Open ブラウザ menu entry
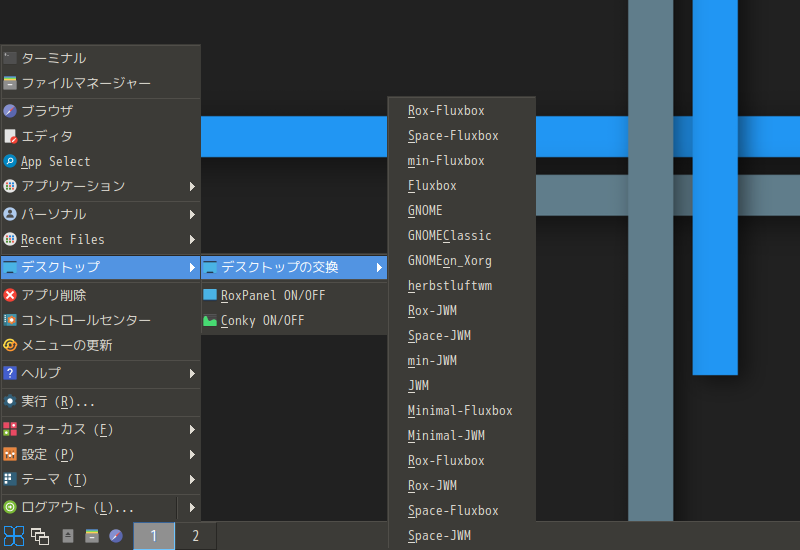 pyautogui.click(x=101, y=111)
